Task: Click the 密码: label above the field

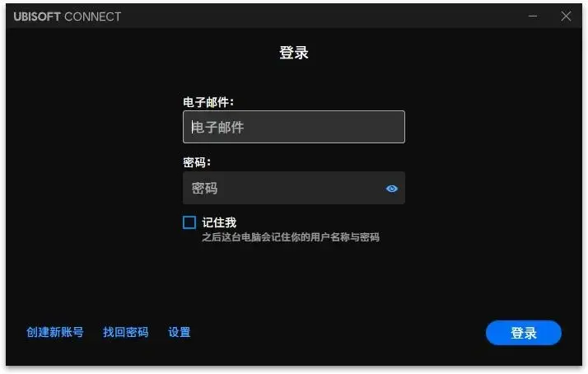Action: (197, 162)
